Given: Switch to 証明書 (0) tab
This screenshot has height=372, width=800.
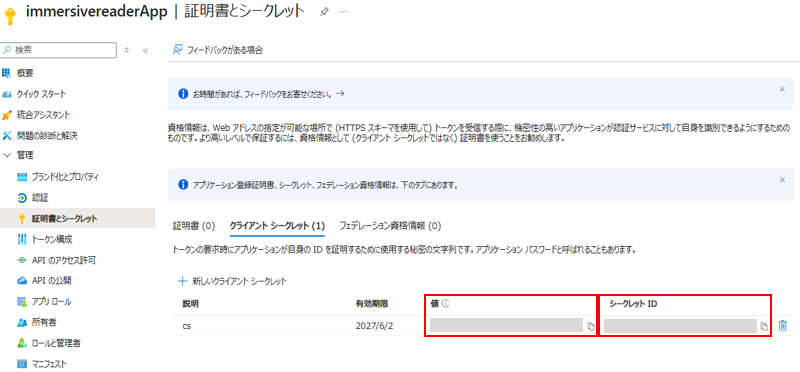Looking at the screenshot, I should (x=194, y=225).
